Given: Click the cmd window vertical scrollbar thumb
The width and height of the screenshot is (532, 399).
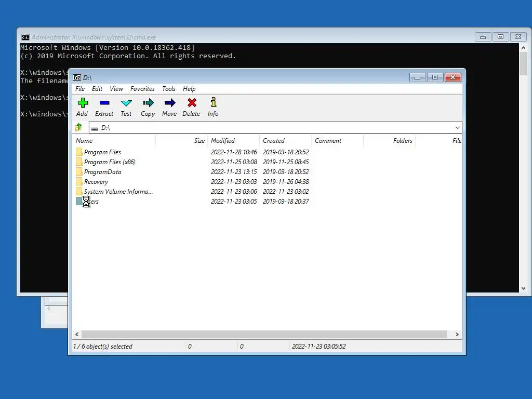Looking at the screenshot, I should coord(523,64).
